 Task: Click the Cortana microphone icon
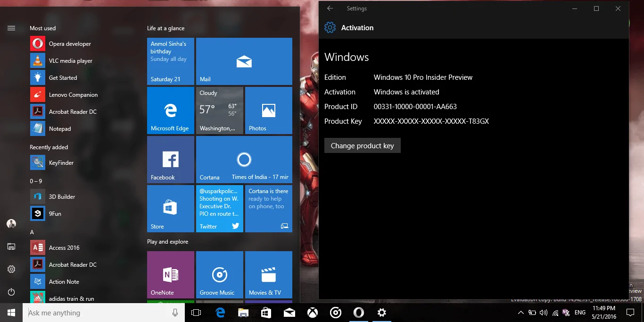175,313
